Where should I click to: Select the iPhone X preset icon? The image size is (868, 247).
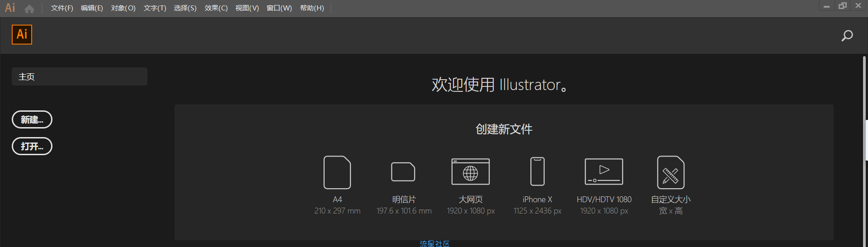(x=538, y=171)
